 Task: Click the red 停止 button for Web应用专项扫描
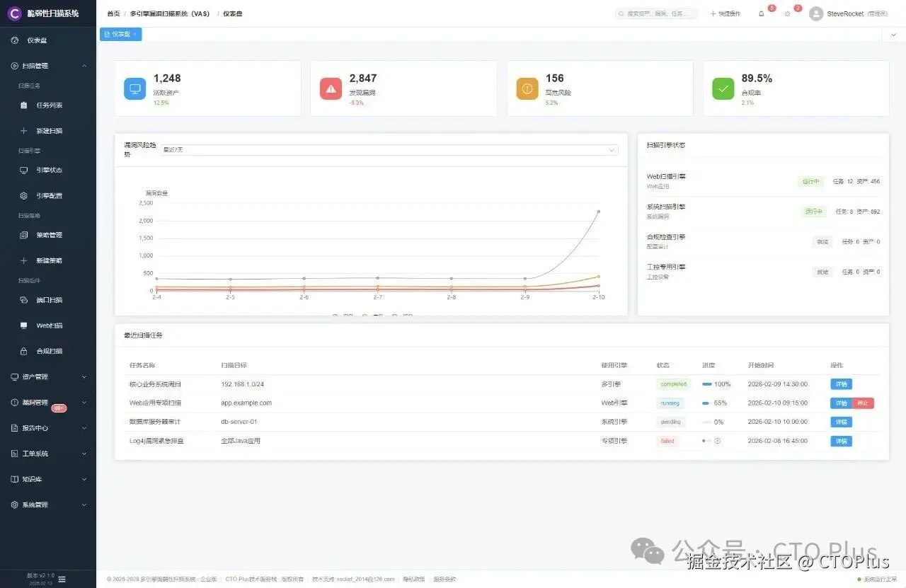point(864,403)
